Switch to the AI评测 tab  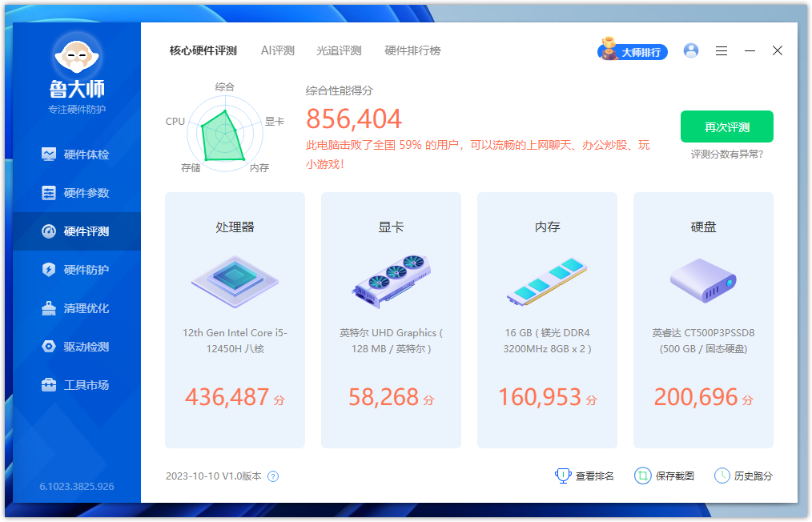pos(278,50)
